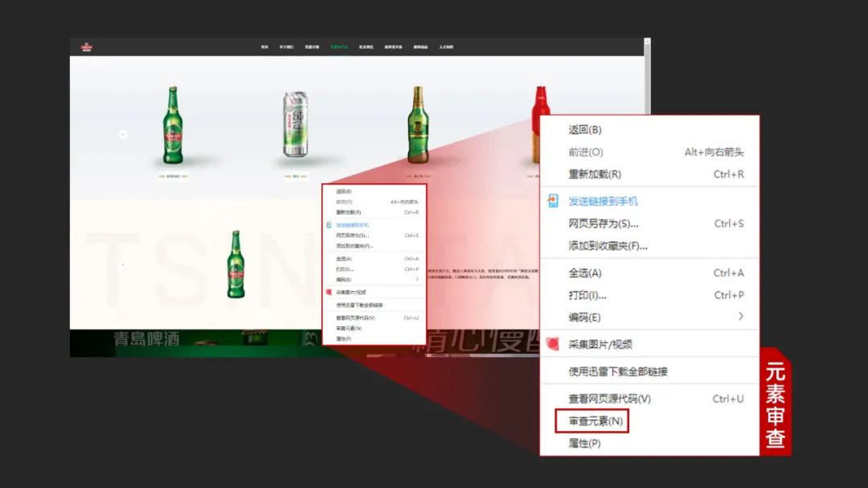
Task: Click the round left carousel arrow beside first bottle
Action: pos(123,134)
